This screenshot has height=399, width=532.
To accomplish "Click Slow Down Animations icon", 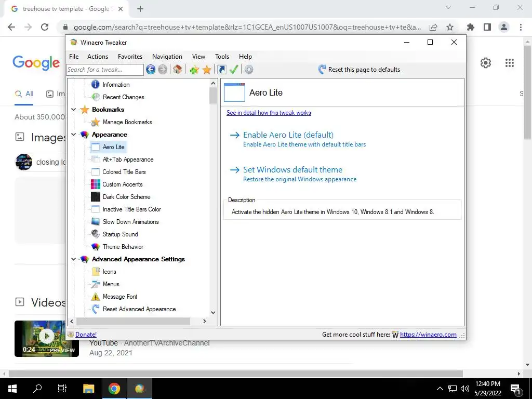I will click(96, 221).
